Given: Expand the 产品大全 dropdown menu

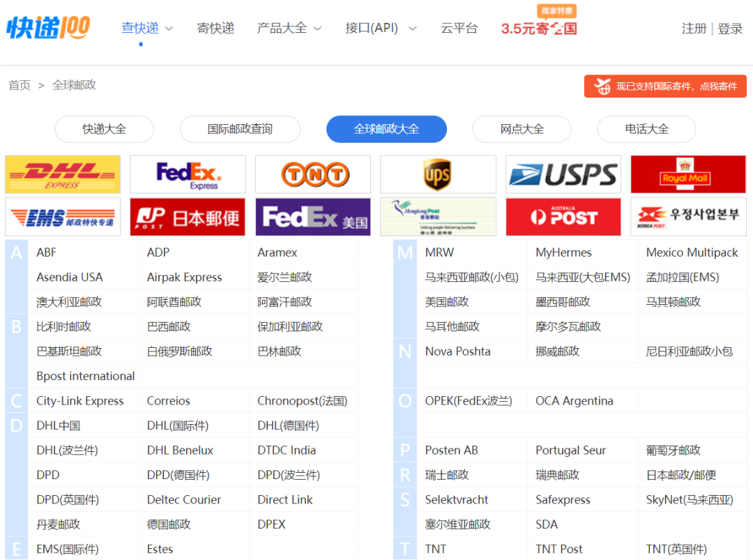Looking at the screenshot, I should [289, 29].
